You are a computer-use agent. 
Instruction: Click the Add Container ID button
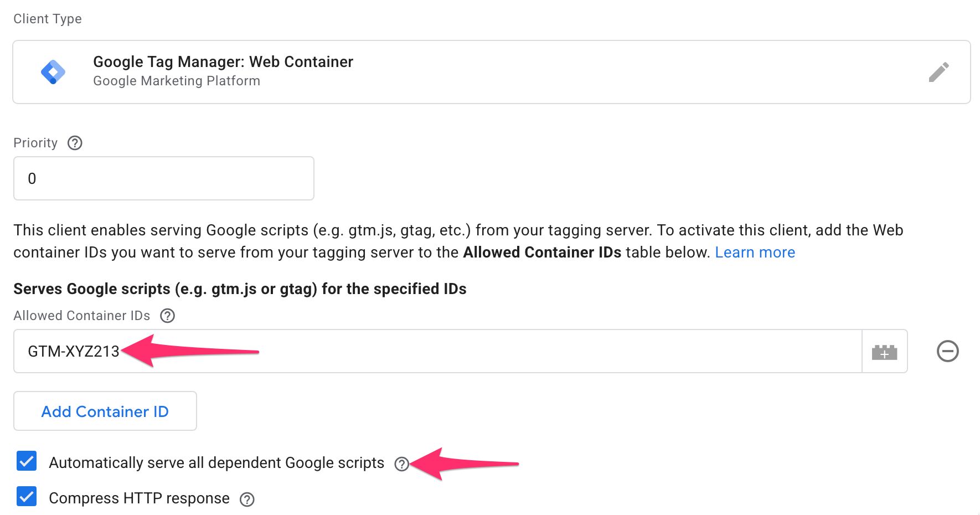(x=105, y=411)
